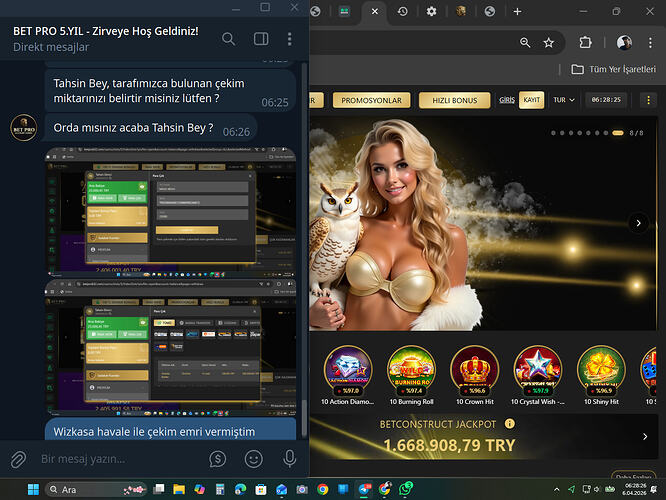The image size is (666, 500).
Task: Search within the BET PRO chat
Action: (x=229, y=39)
